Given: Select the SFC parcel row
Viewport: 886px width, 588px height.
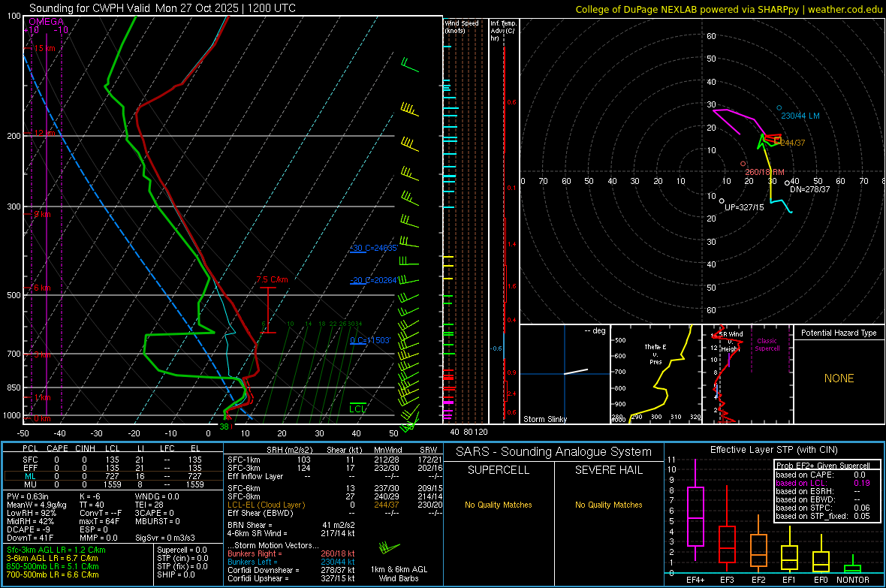Looking at the screenshot, I should (113, 460).
